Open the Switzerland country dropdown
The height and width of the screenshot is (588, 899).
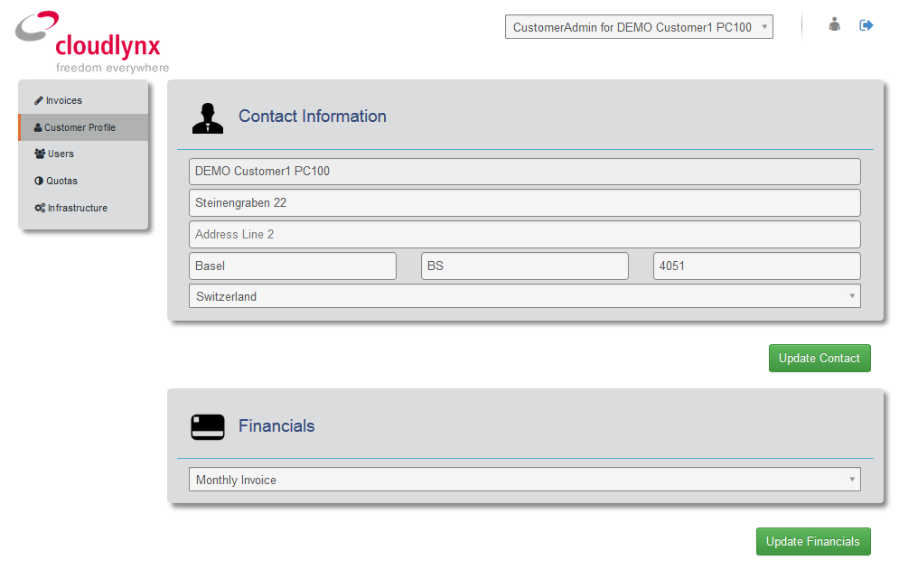coord(525,296)
